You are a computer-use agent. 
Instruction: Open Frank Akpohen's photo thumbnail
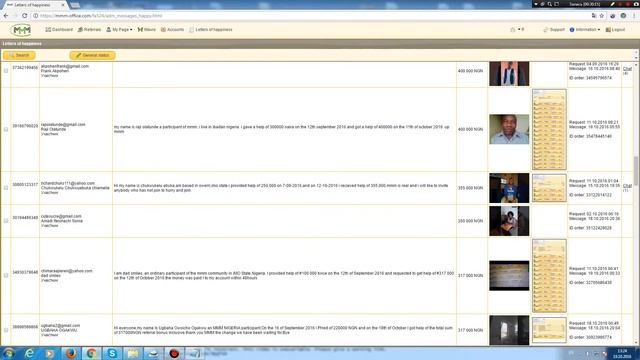pos(509,73)
